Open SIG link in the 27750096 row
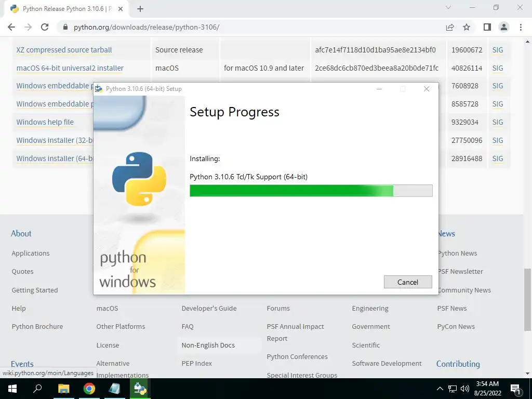532x399 pixels. tap(497, 140)
